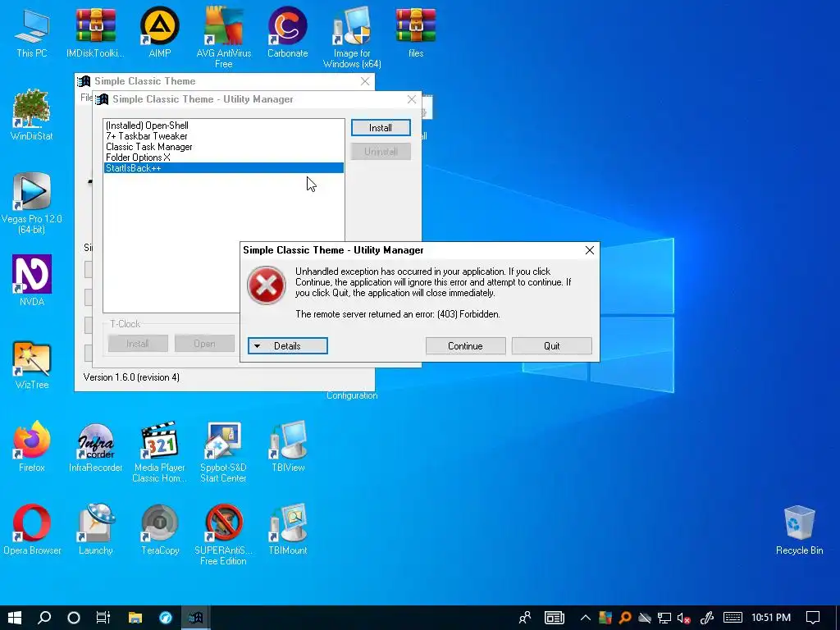The image size is (840, 630).
Task: Open the Recycle Bin
Action: tap(799, 529)
